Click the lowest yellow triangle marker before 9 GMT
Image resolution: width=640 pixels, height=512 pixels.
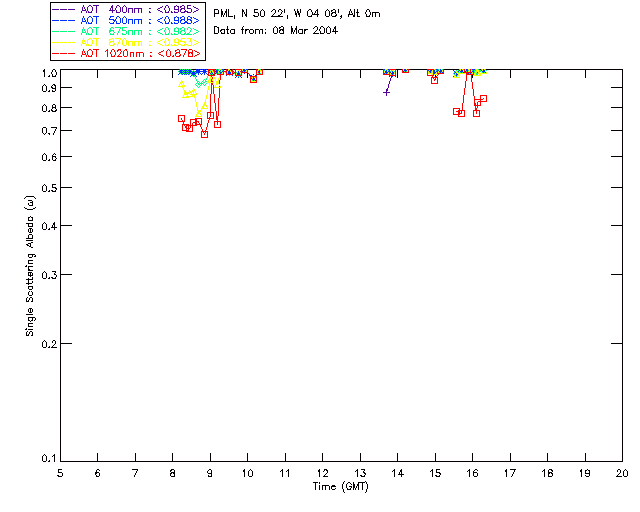199,114
